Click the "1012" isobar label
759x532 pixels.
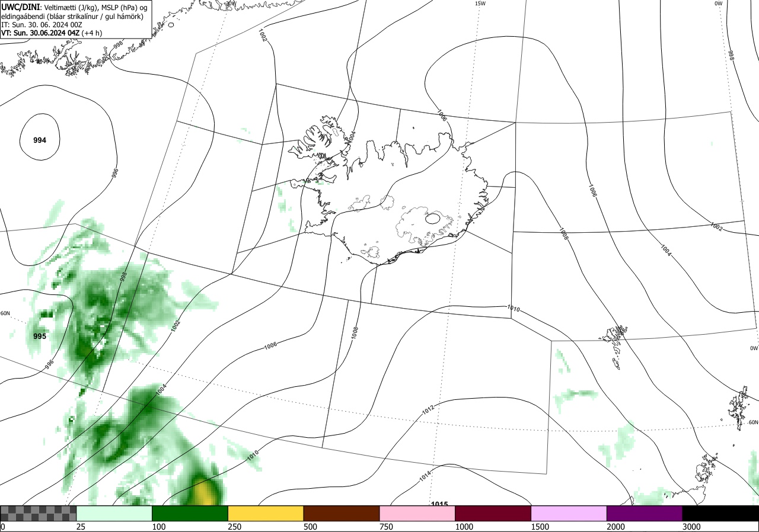coord(428,410)
